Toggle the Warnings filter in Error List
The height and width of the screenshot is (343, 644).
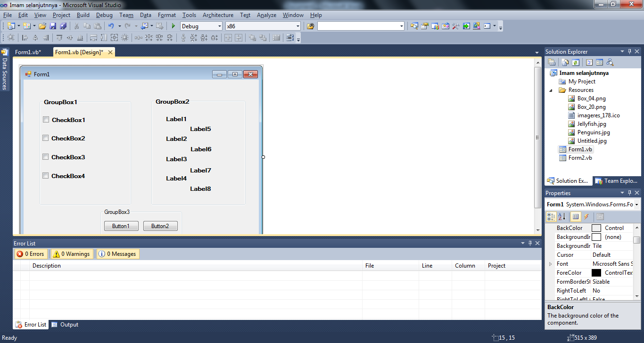(71, 254)
